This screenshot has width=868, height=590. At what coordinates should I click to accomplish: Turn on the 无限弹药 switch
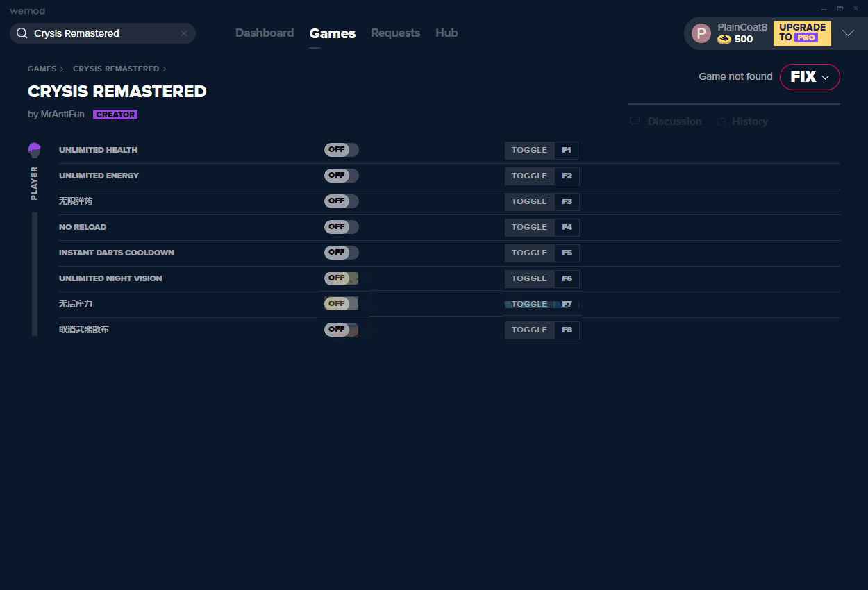coord(341,201)
